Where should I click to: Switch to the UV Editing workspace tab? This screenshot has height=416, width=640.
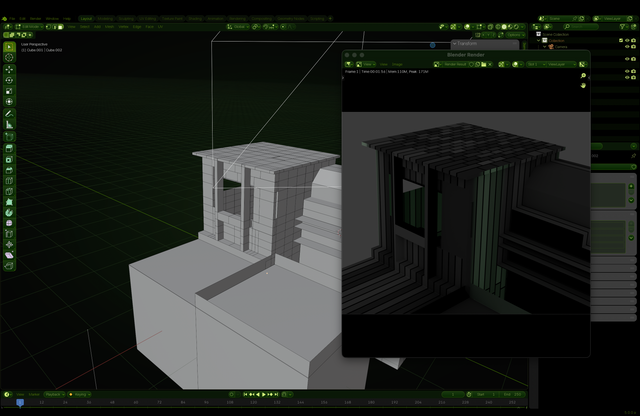(x=147, y=19)
